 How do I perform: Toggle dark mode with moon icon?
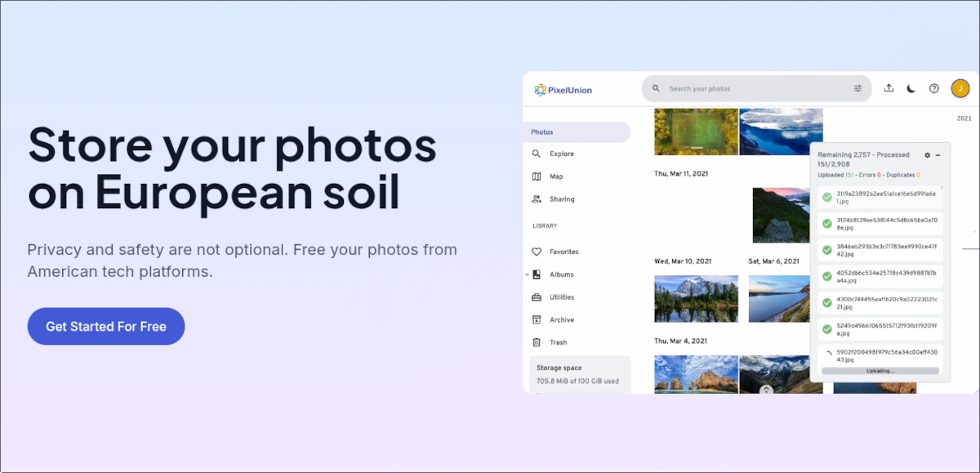tap(911, 88)
